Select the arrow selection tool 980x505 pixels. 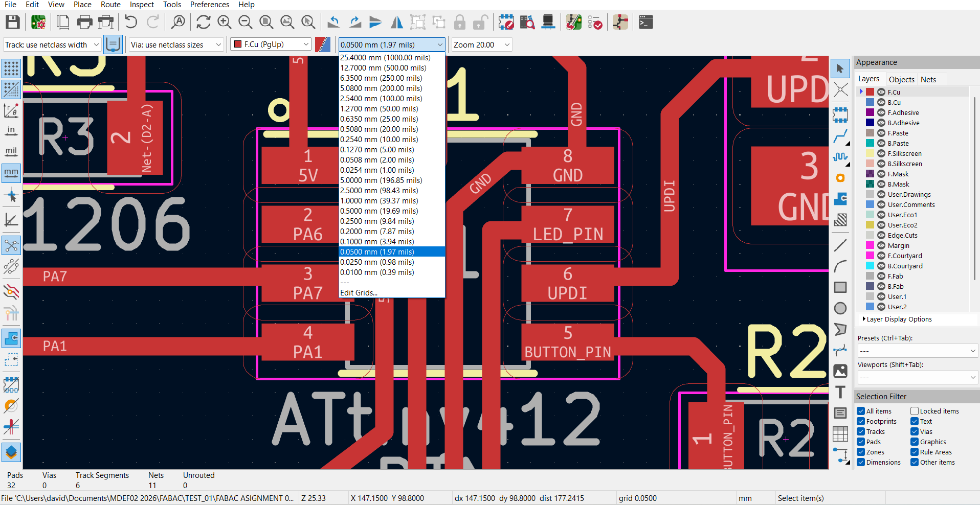click(x=840, y=68)
